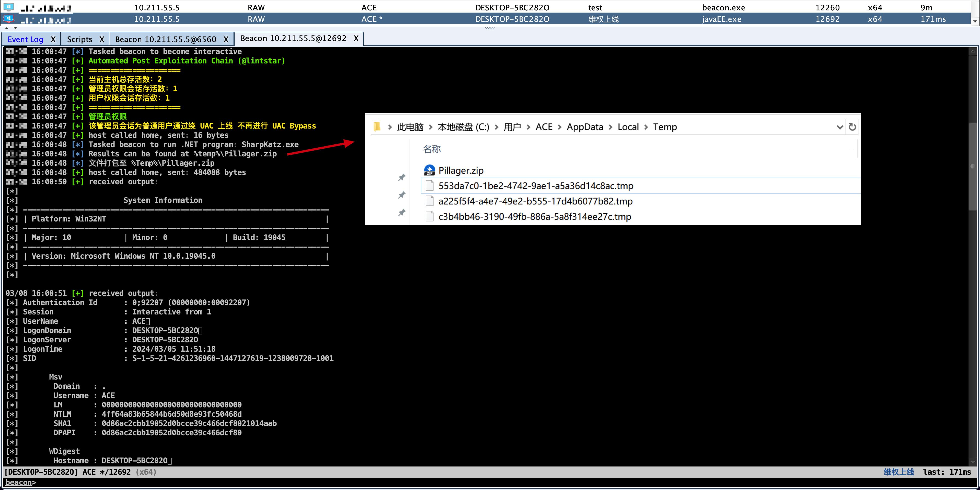
Task: Focus the beacon command input field
Action: tap(457, 482)
